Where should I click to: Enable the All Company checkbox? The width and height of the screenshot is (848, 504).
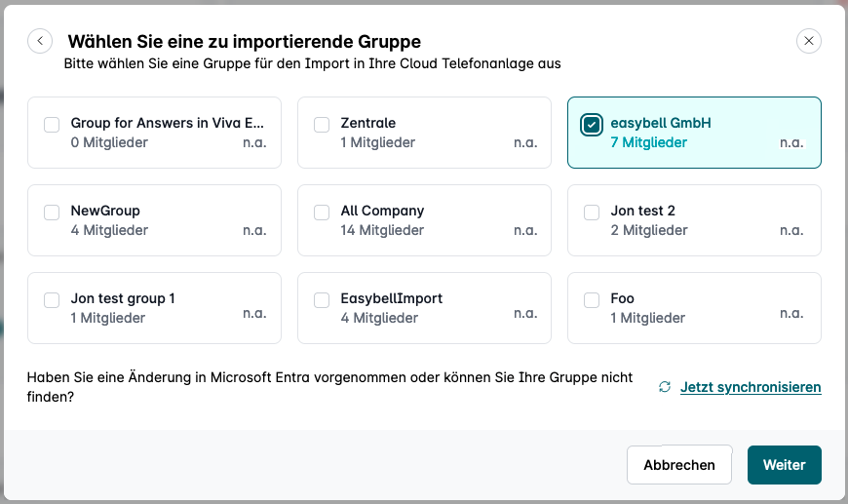pos(322,212)
